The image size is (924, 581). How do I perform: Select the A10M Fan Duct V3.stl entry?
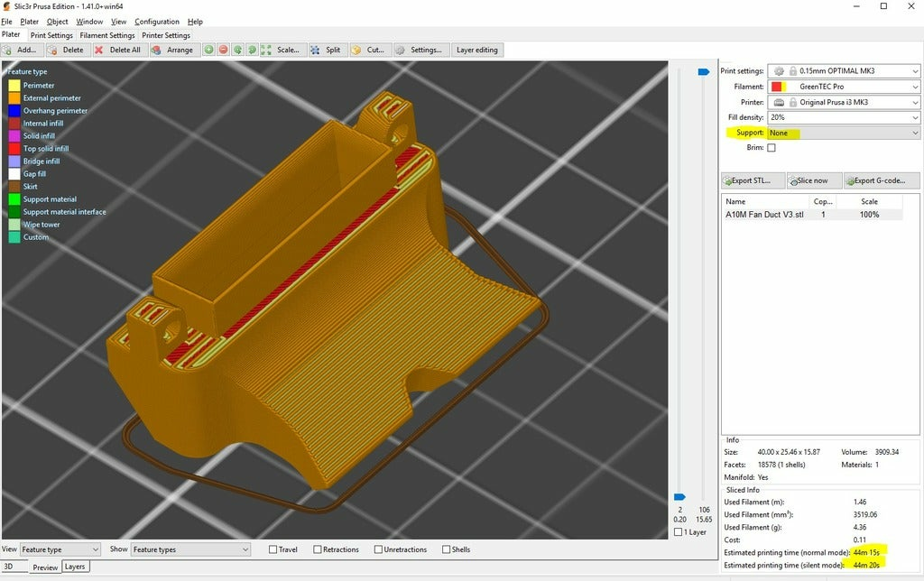(x=765, y=215)
